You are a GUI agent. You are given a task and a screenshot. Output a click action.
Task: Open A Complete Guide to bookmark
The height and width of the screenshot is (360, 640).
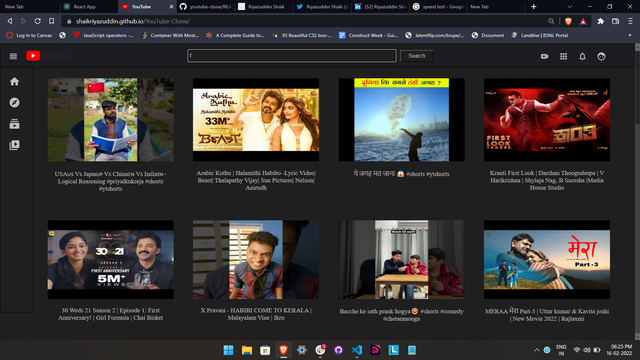(235, 36)
